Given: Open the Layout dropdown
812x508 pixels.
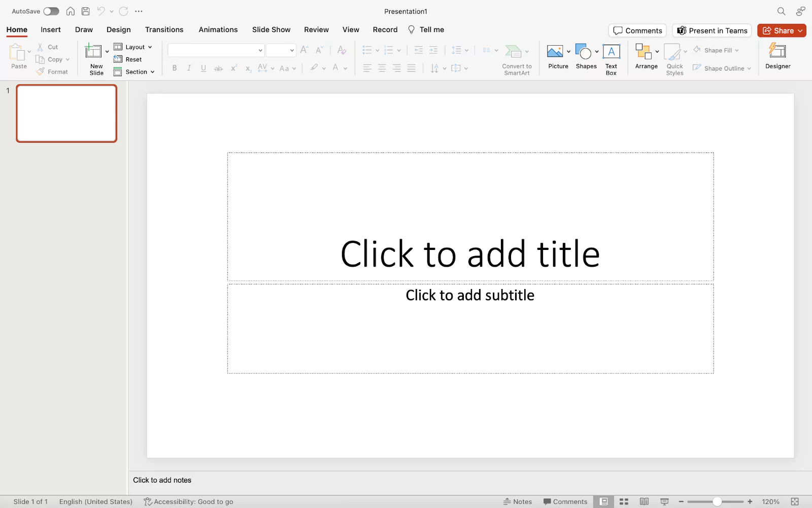Looking at the screenshot, I should click(x=133, y=47).
